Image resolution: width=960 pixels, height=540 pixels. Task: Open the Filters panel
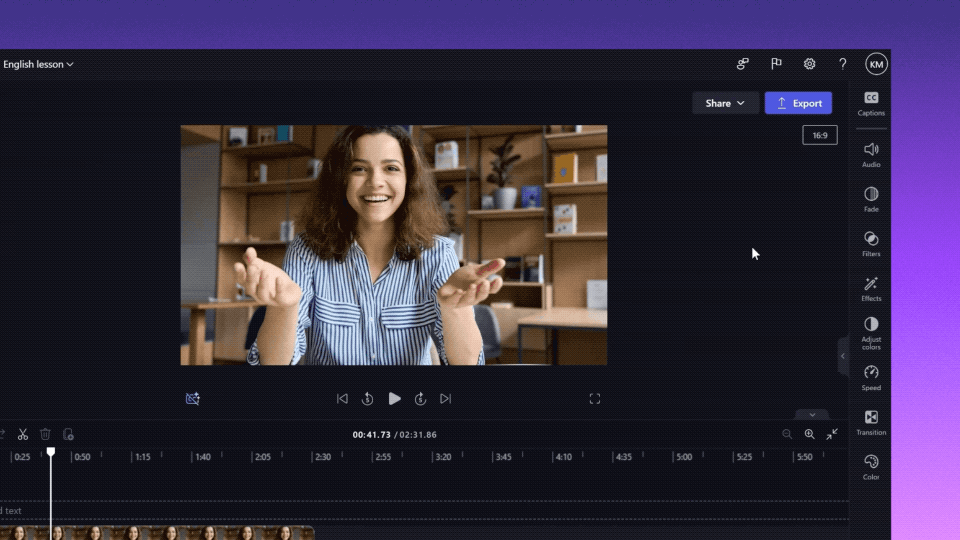tap(871, 243)
